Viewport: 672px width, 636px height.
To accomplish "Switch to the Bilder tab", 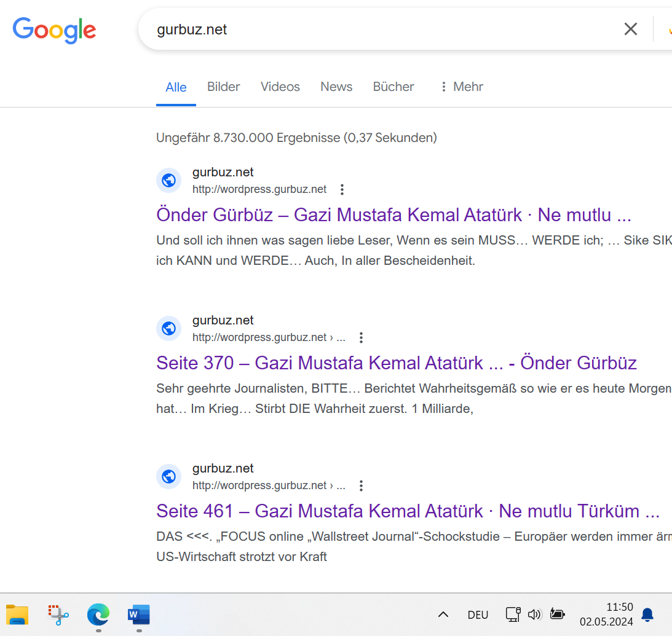I will click(x=223, y=87).
